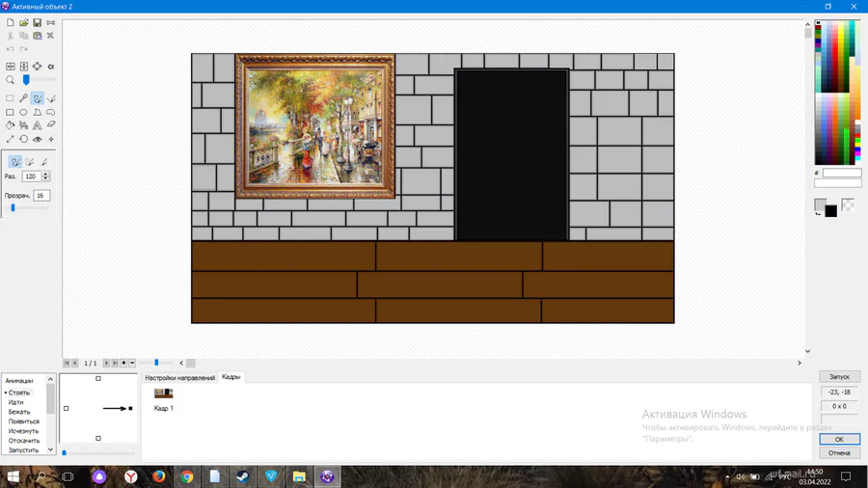Image resolution: width=868 pixels, height=488 pixels.
Task: Select the rectangle shape tool
Action: [10, 112]
